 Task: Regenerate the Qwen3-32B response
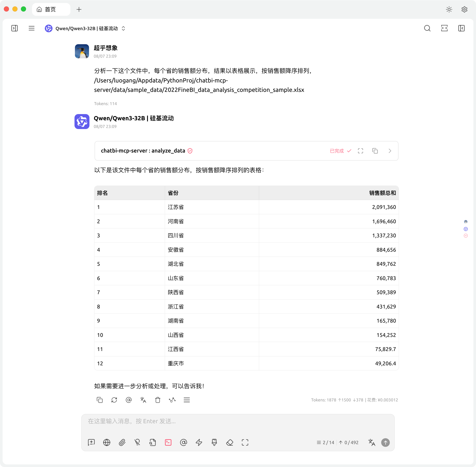(x=114, y=400)
